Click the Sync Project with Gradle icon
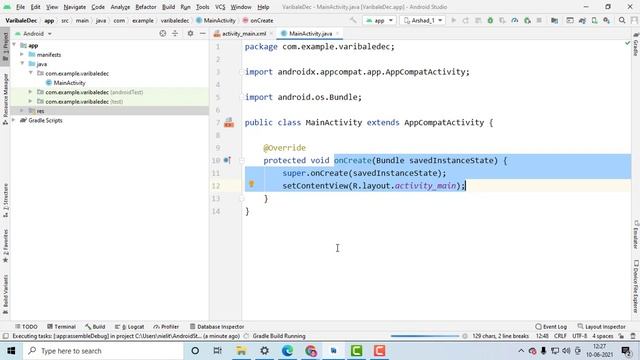The width and height of the screenshot is (640, 360). pos(582,20)
